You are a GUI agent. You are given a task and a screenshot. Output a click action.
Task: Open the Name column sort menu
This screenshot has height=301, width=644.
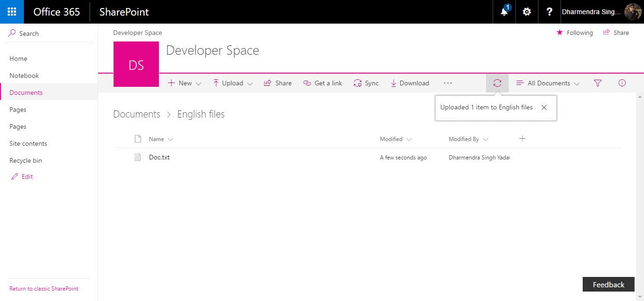pos(161,139)
